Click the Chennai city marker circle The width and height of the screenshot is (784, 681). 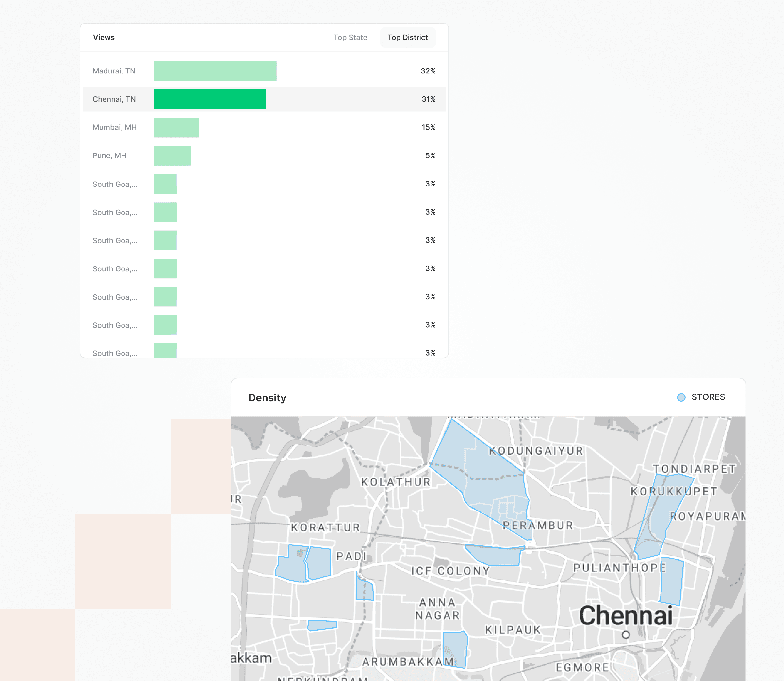click(626, 635)
